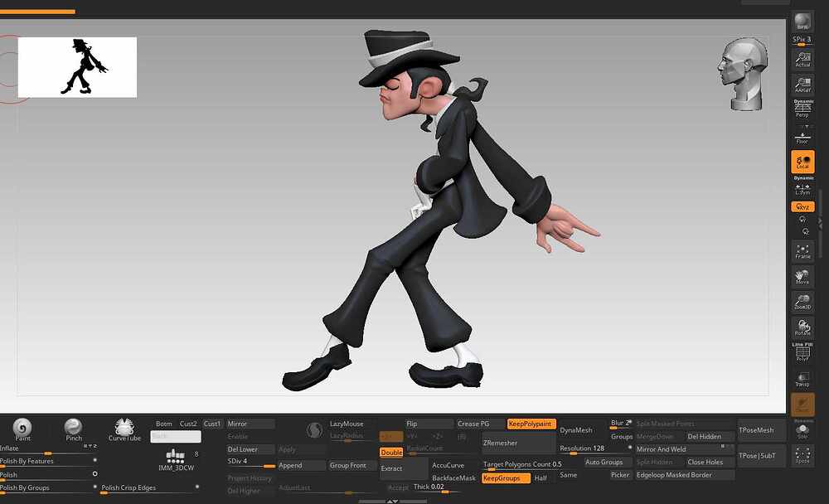The width and height of the screenshot is (829, 504).
Task: Toggle the Floor grid icon
Action: (x=802, y=136)
